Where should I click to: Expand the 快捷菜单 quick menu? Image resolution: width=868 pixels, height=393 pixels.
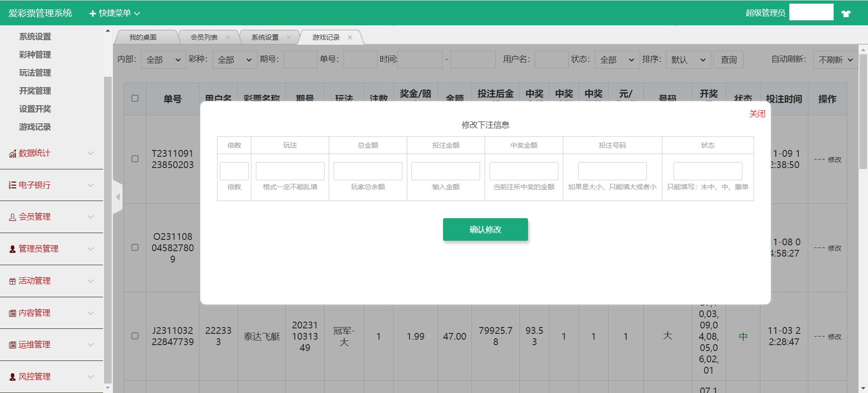point(115,14)
